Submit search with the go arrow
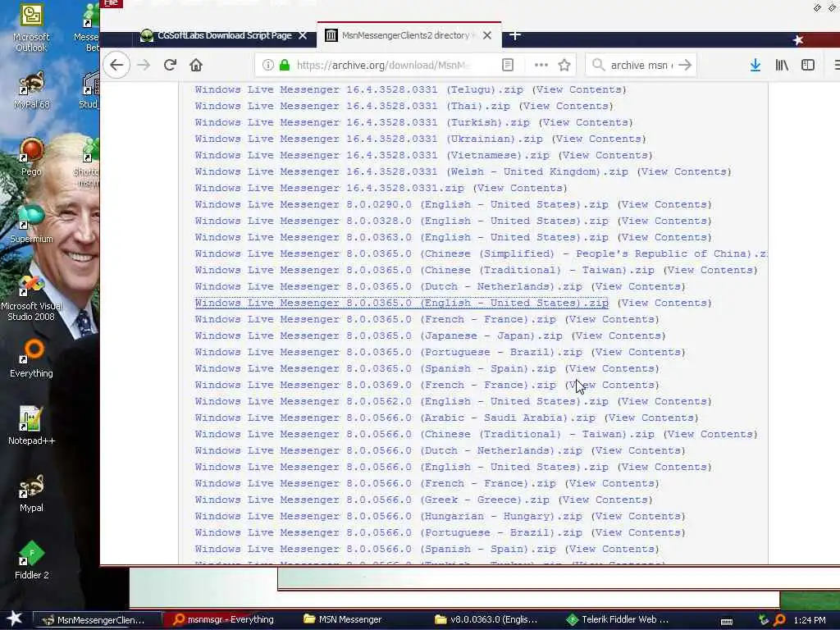The width and height of the screenshot is (840, 630). click(685, 66)
